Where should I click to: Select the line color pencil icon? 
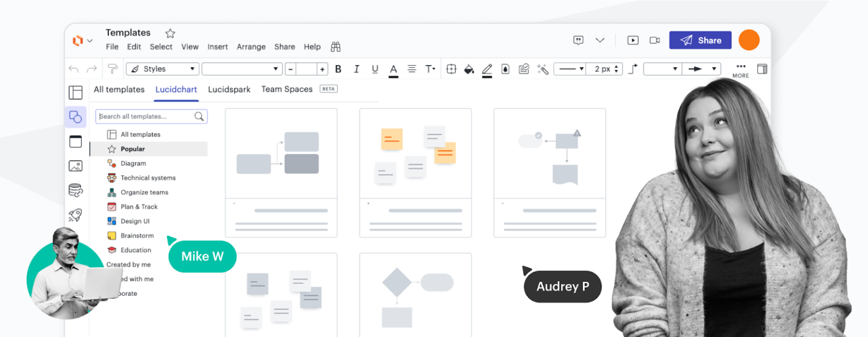pos(487,69)
